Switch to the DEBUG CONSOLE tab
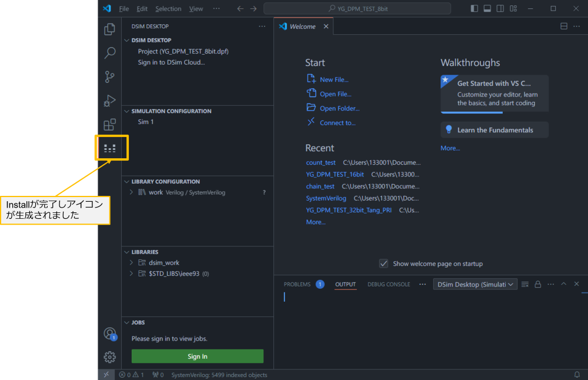 pyautogui.click(x=389, y=284)
